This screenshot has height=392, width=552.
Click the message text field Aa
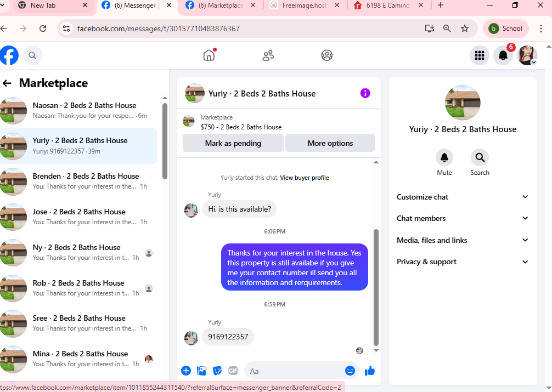pyautogui.click(x=294, y=371)
